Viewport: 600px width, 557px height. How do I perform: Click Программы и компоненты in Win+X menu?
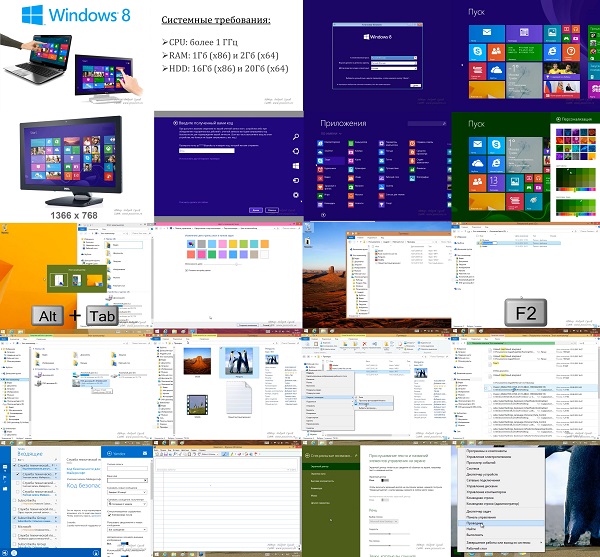pos(486,451)
